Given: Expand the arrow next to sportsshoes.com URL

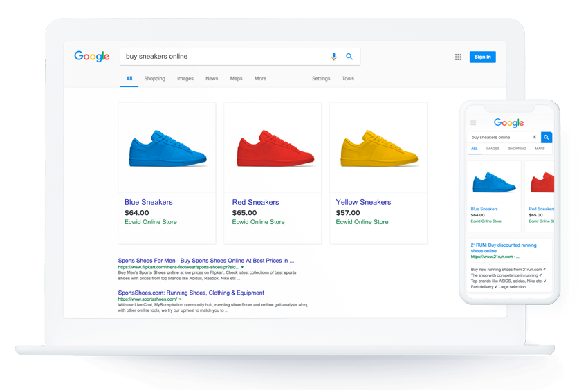Looking at the screenshot, I should (x=180, y=299).
